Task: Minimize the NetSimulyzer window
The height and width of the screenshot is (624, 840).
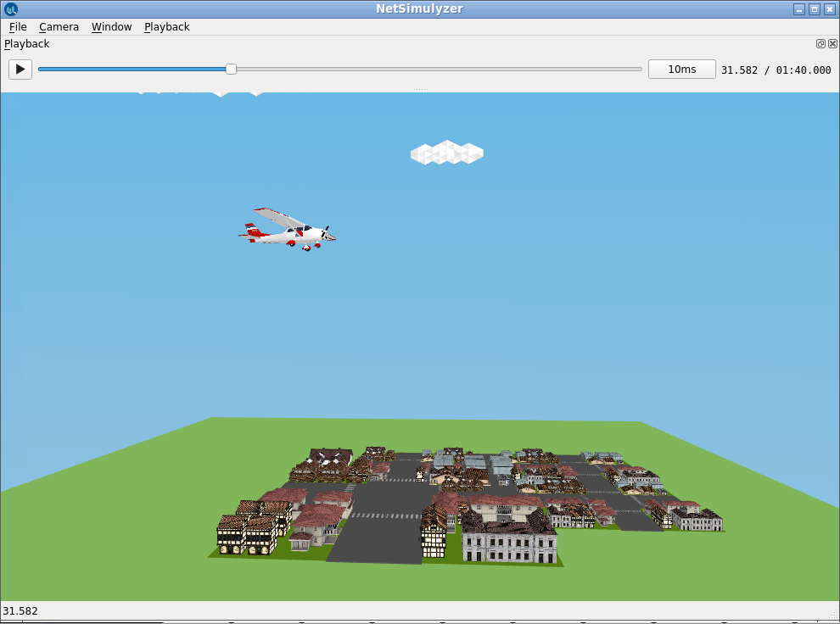Action: tap(799, 9)
